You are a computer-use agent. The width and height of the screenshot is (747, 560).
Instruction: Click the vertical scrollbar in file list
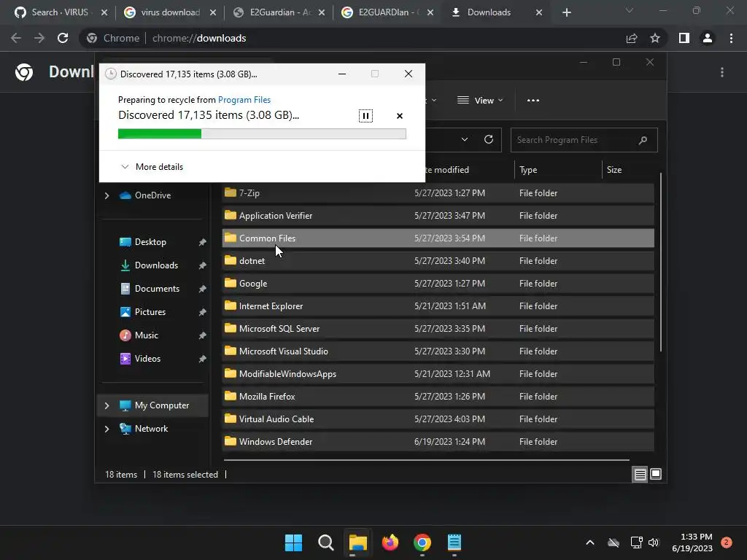click(661, 262)
